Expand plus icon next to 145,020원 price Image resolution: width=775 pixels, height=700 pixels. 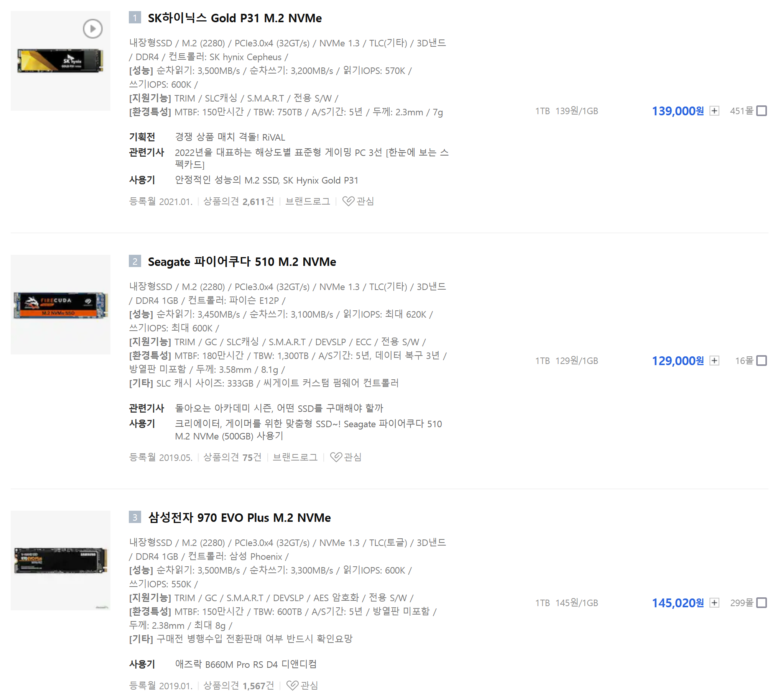pyautogui.click(x=715, y=603)
